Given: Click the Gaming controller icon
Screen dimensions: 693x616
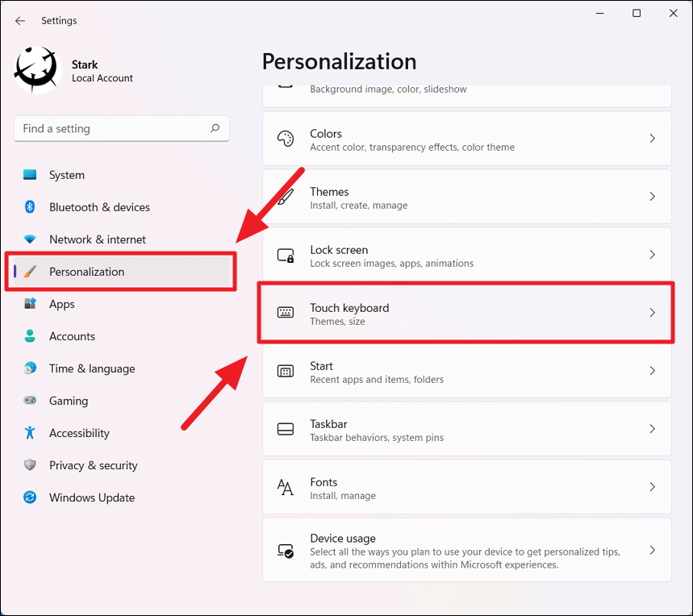Looking at the screenshot, I should (30, 401).
